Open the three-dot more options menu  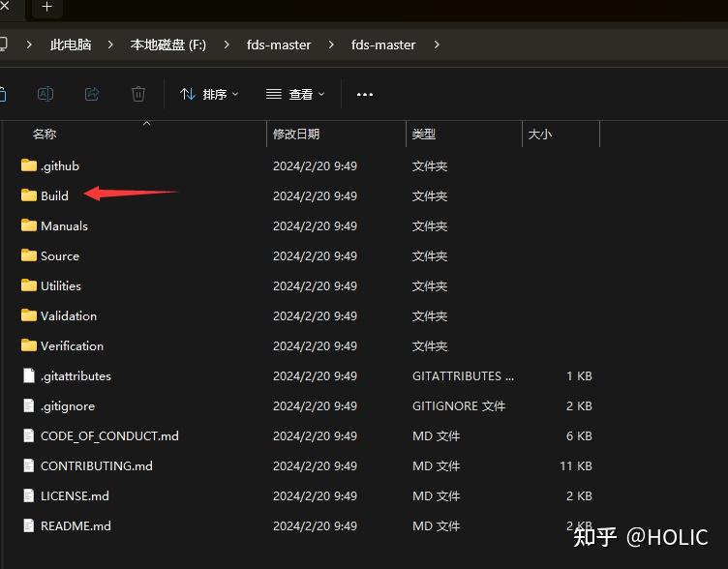[x=365, y=95]
